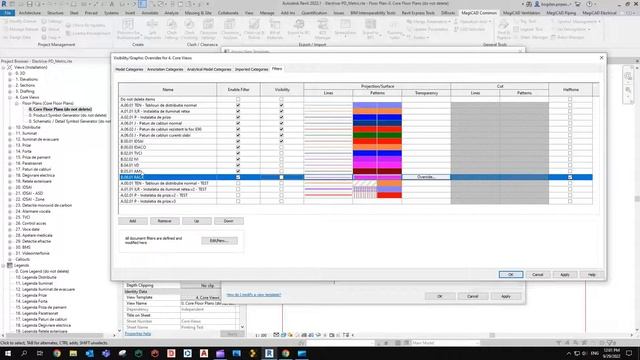Expand the '17. Paturi de cabluri' node
Image resolution: width=640 pixels, height=360 pixels.
10,169
